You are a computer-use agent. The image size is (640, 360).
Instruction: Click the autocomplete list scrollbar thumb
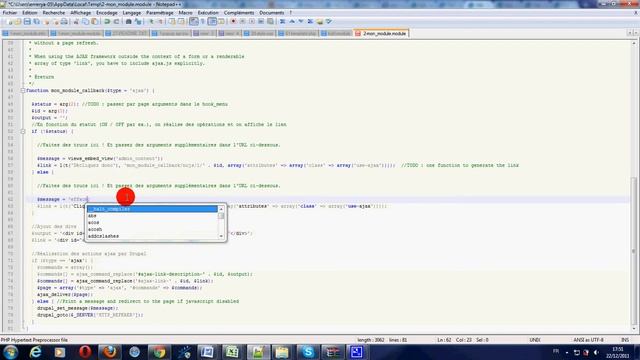[x=221, y=216]
